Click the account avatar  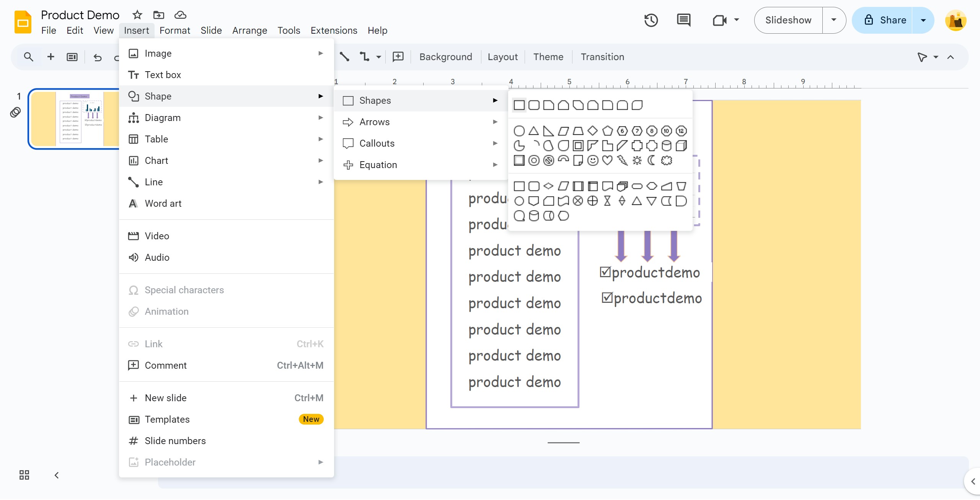tap(956, 20)
